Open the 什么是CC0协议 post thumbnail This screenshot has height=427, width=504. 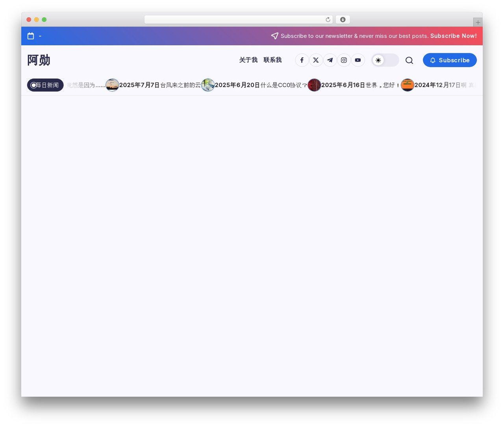pyautogui.click(x=208, y=85)
